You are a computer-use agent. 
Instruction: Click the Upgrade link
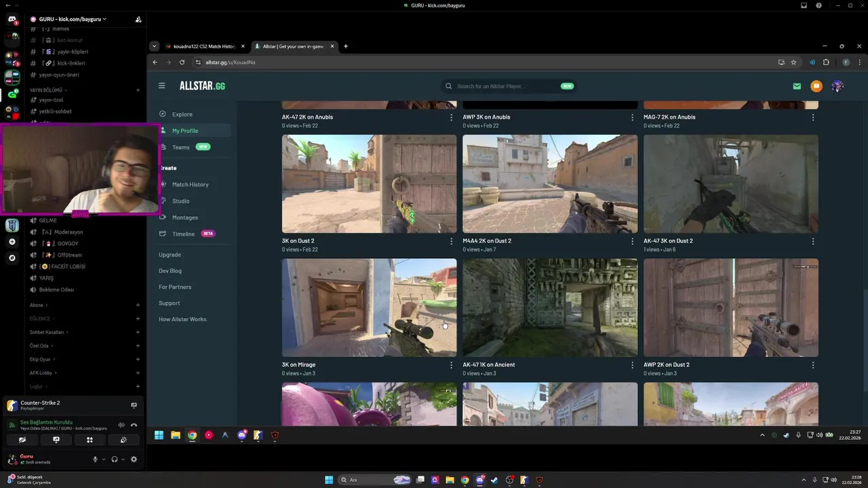coord(170,255)
